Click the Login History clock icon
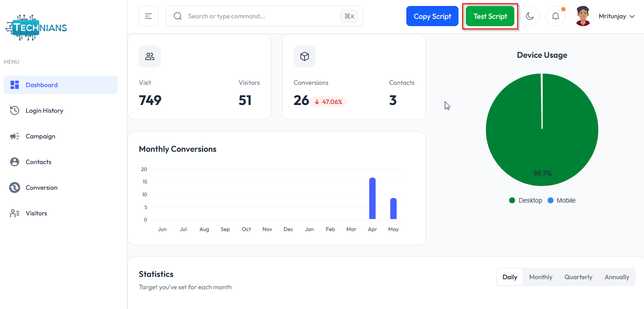This screenshot has width=644, height=309. pyautogui.click(x=15, y=110)
